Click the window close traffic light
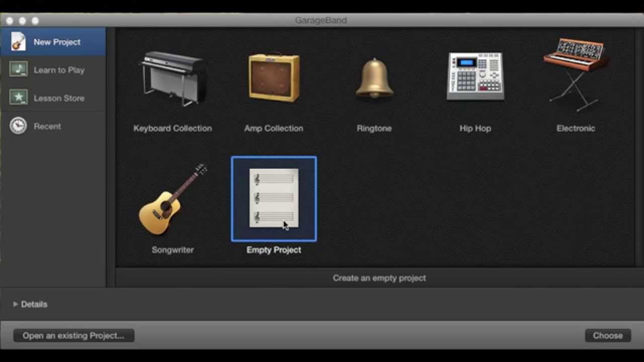This screenshot has height=362, width=644. [x=10, y=21]
